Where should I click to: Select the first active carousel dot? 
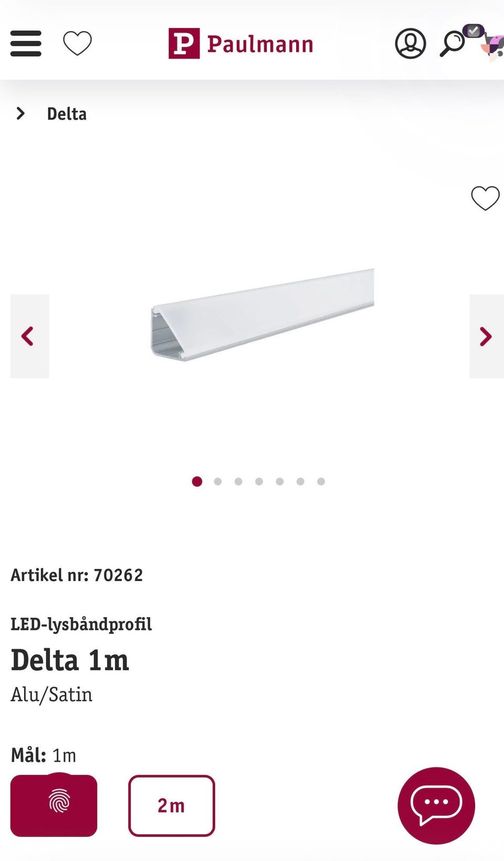point(197,481)
